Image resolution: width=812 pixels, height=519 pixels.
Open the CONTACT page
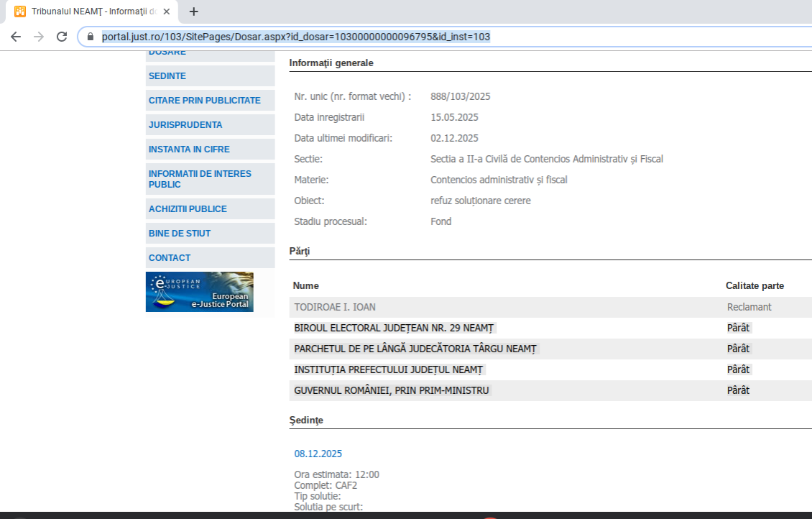pos(170,258)
